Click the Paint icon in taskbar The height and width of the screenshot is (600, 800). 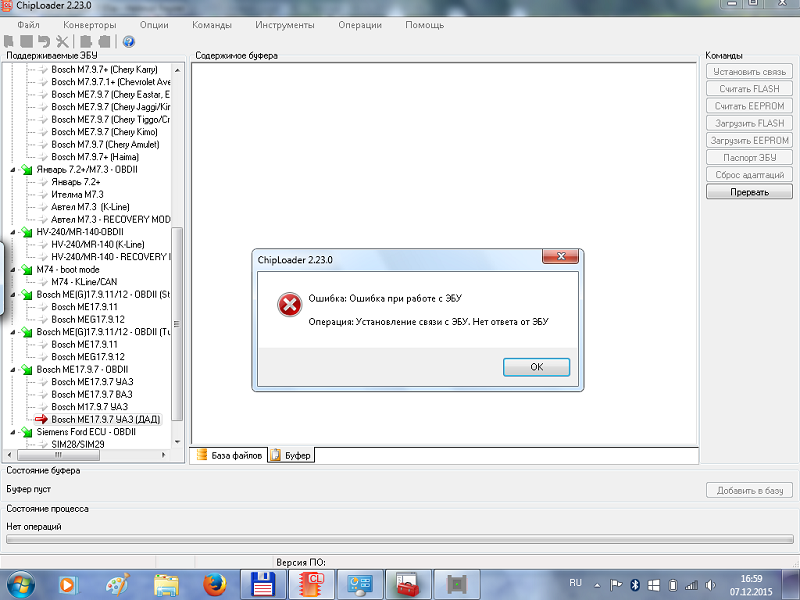pos(118,583)
